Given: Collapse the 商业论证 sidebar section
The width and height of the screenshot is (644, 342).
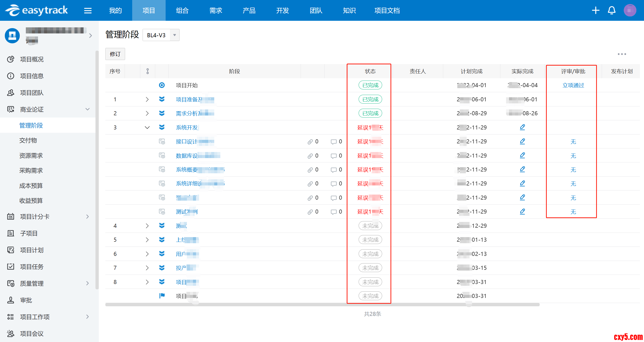Looking at the screenshot, I should [87, 109].
